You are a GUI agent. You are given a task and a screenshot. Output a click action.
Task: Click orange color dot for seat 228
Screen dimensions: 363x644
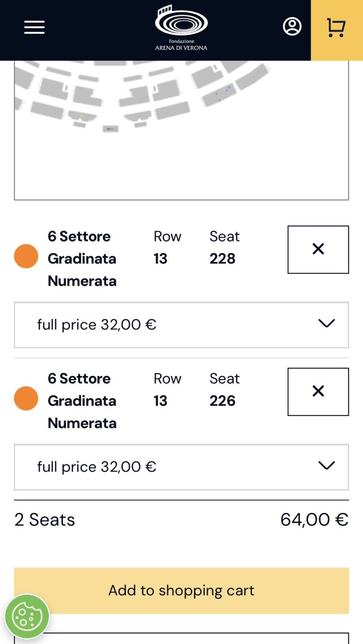(26, 256)
